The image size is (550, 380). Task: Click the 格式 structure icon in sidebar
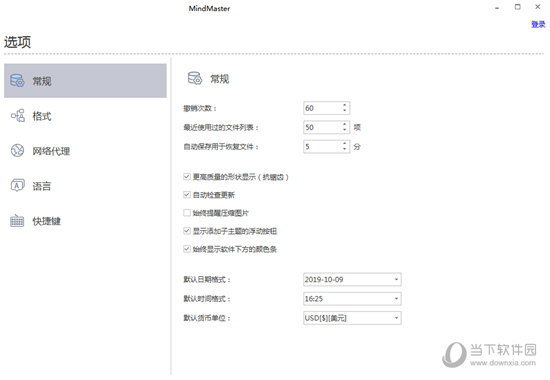tap(18, 115)
